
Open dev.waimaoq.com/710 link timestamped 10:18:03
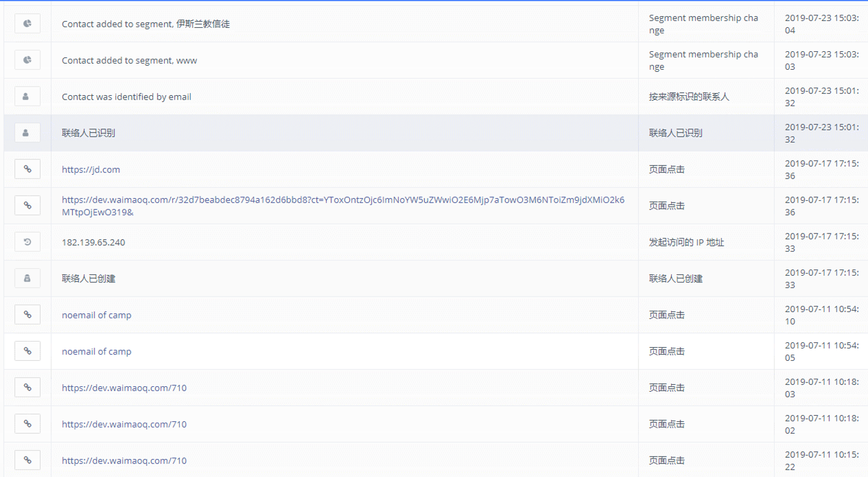tap(124, 388)
